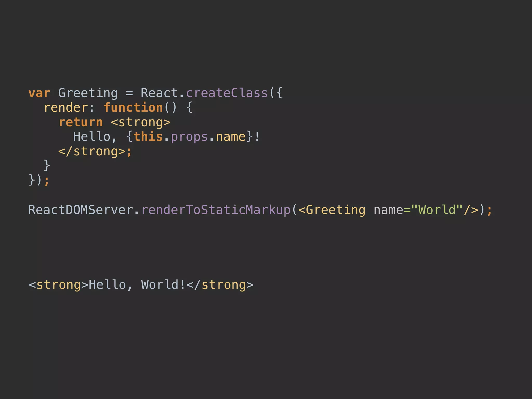Select the 'Greeting' variable name after var
This screenshot has height=399, width=532.
[x=88, y=93]
